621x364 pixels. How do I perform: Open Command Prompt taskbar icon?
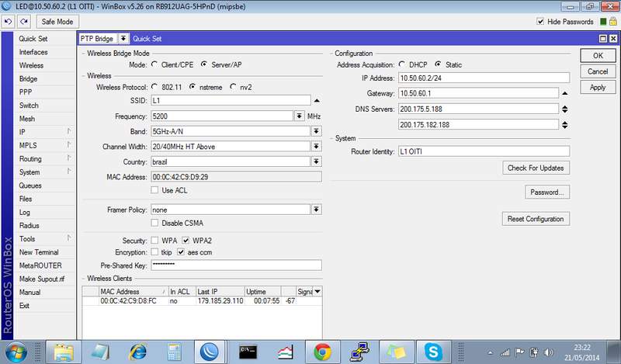[248, 352]
